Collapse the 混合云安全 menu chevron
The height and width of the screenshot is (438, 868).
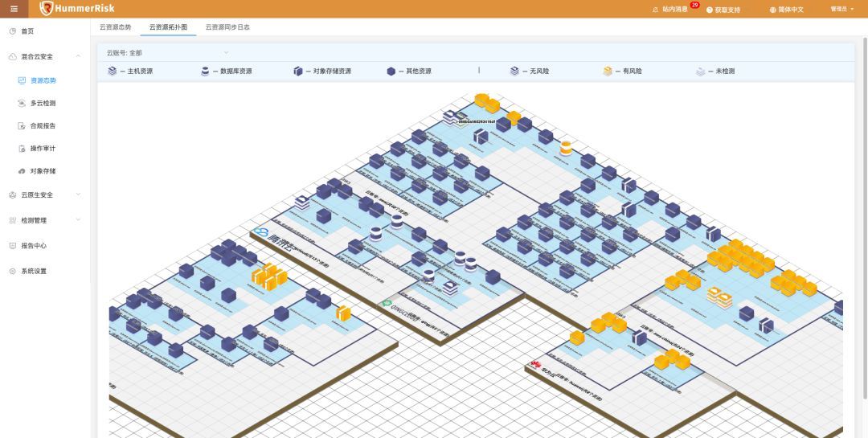[78, 56]
